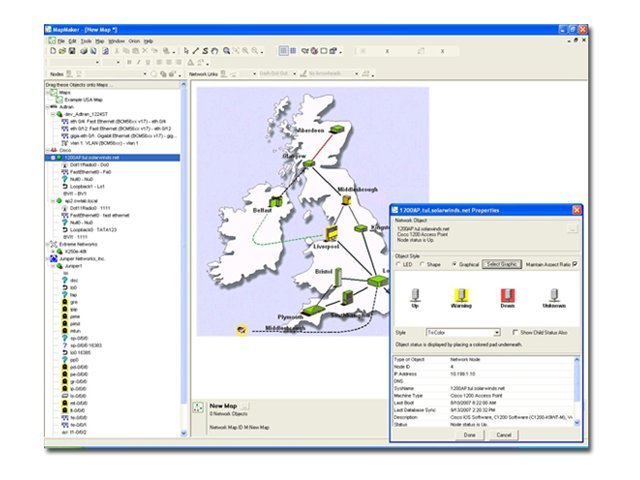Select the Shape radio button

tap(420, 263)
